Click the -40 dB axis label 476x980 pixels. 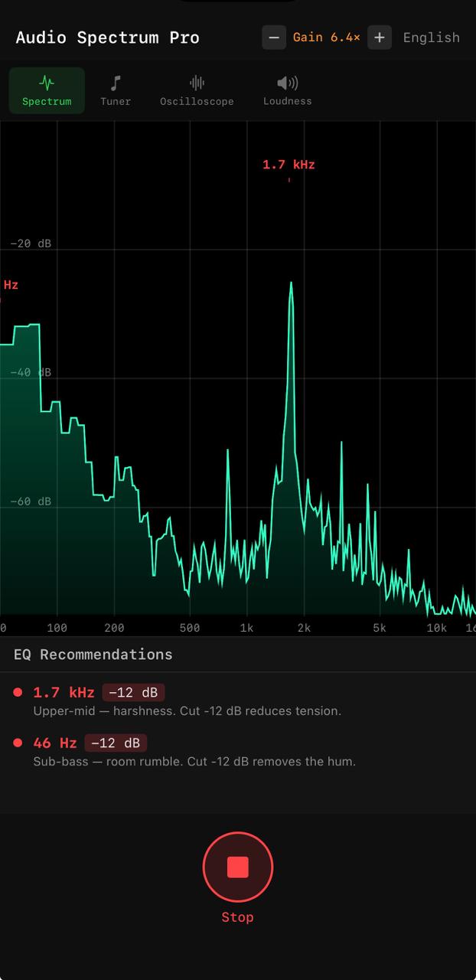click(x=31, y=372)
